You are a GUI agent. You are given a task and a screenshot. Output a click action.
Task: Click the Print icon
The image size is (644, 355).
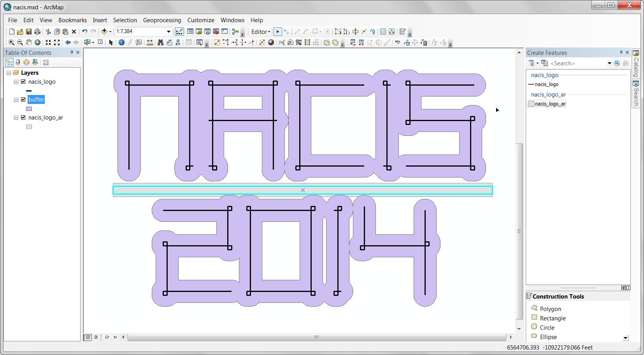pyautogui.click(x=37, y=32)
